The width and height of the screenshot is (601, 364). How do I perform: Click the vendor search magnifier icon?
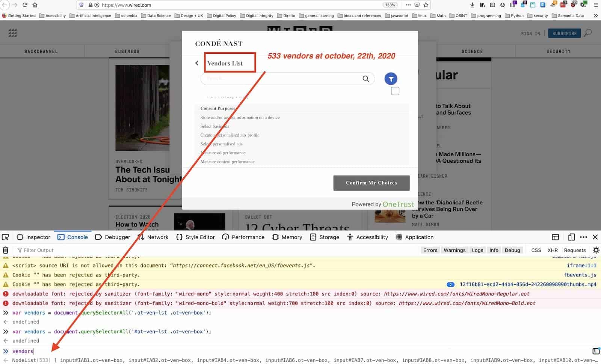pos(365,79)
